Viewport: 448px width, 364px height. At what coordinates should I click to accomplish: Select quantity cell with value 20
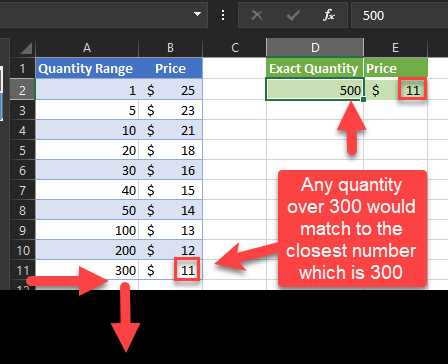click(x=87, y=150)
